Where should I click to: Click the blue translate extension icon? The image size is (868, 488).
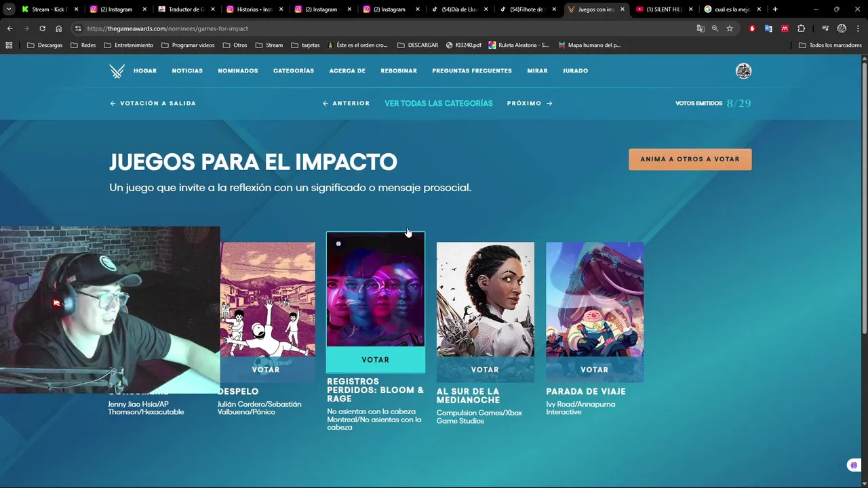768,28
